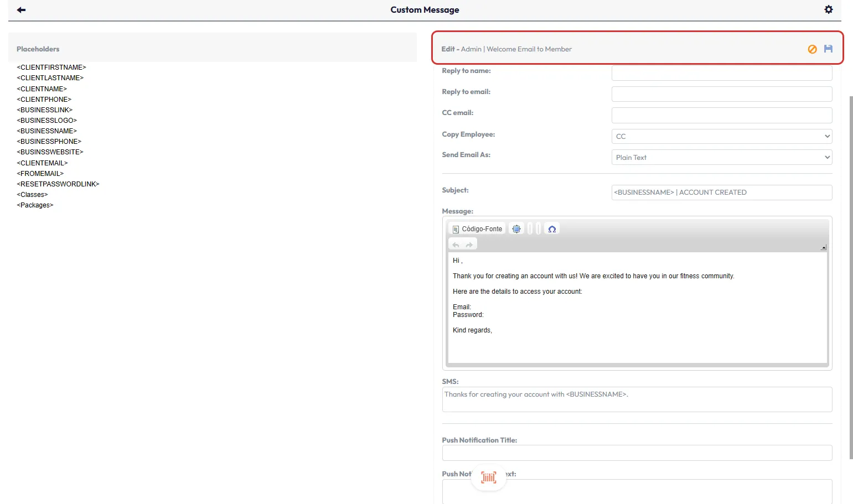Screen dimensions: 853x504
Task: Select the <RESETPASSWORDLINK> placeholder
Action: (58, 184)
